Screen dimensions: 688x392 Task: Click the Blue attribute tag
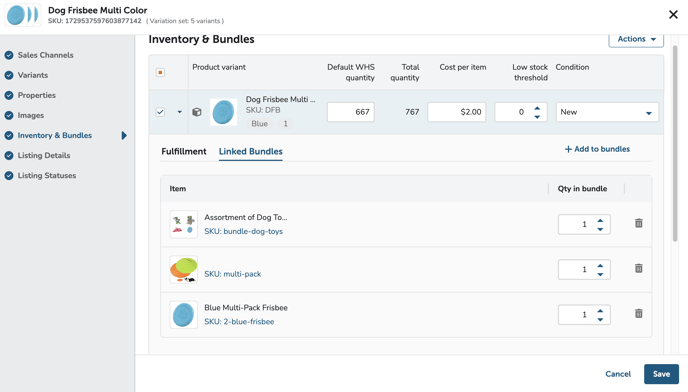(x=259, y=124)
